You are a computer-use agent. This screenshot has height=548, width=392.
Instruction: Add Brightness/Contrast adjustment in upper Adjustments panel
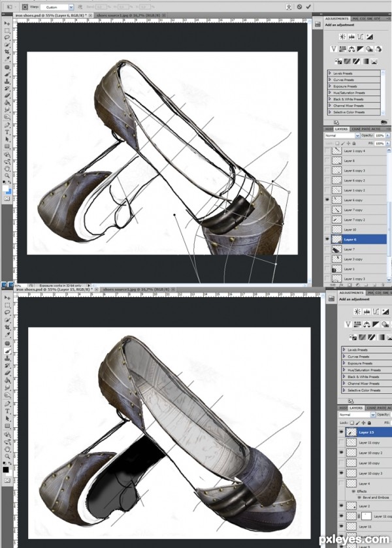343,37
